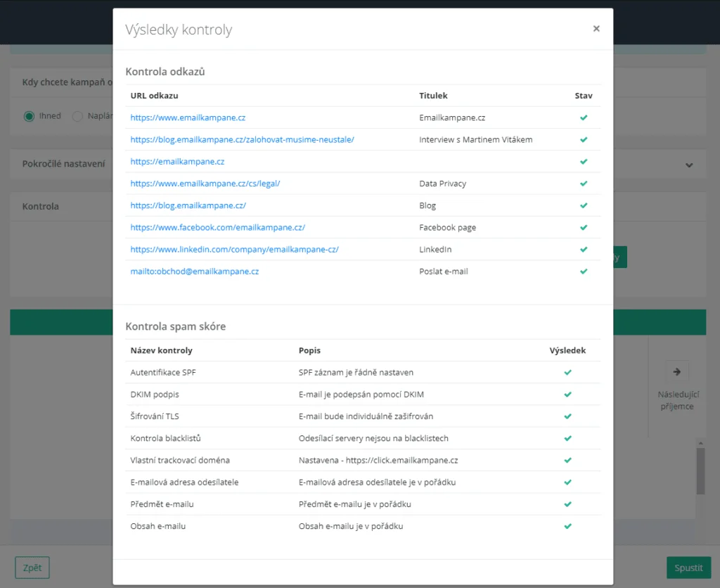Click the text 'SPF záznam je řádně nastaven'
The image size is (720, 588).
click(x=356, y=373)
